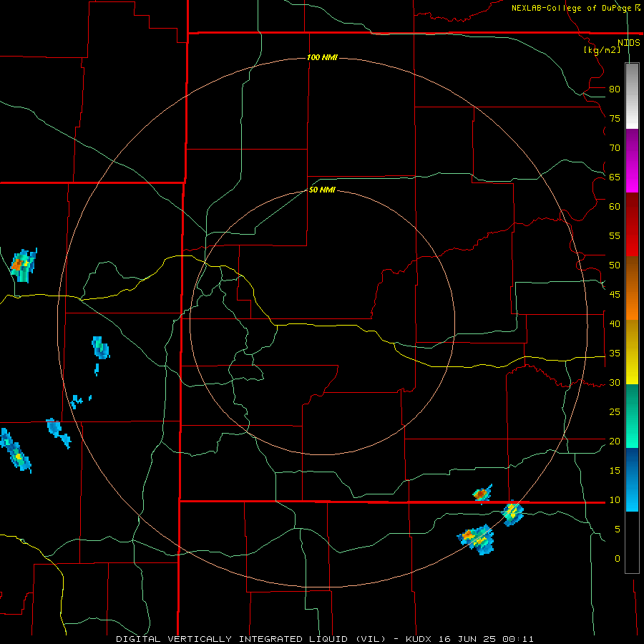Click the 15 value on the color scale

(615, 471)
